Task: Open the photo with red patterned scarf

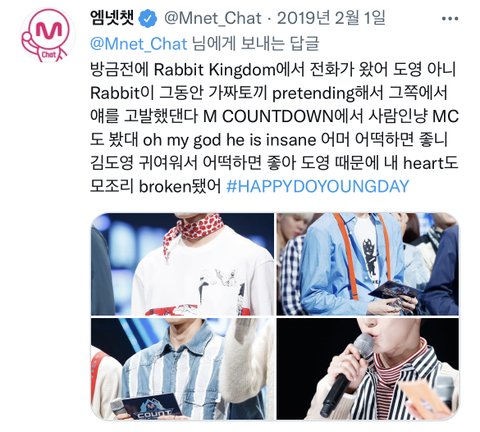Action: (182, 264)
